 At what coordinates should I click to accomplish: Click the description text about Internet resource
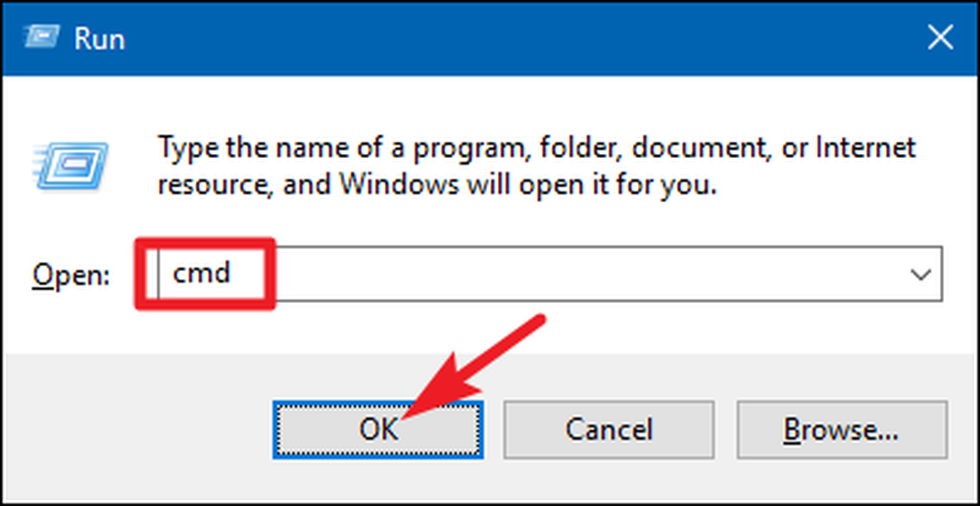(536, 167)
